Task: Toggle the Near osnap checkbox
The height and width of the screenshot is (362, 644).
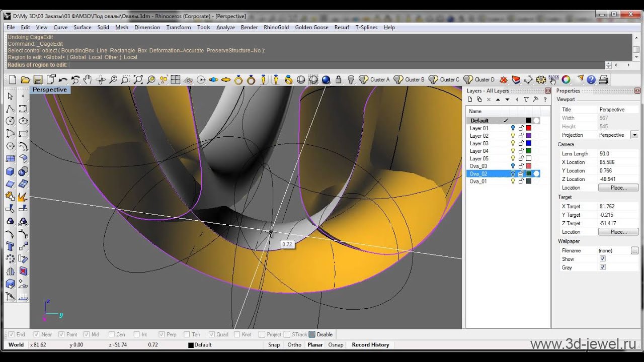Action: tap(36, 334)
